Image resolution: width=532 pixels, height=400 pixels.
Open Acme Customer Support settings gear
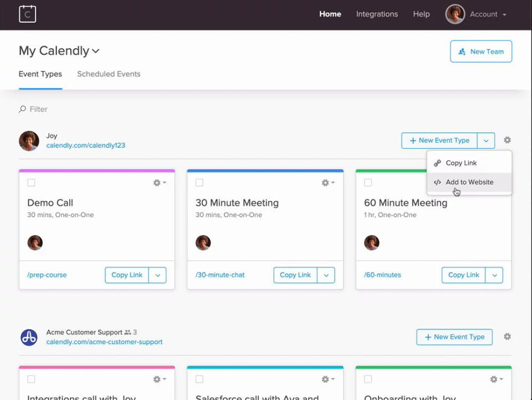pyautogui.click(x=507, y=337)
